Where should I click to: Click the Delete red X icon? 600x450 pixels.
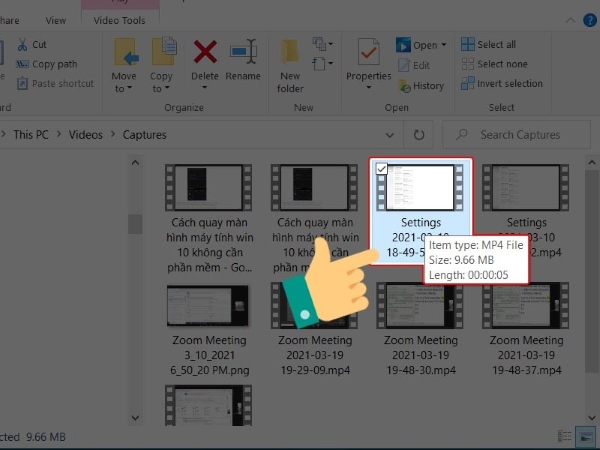tap(205, 52)
